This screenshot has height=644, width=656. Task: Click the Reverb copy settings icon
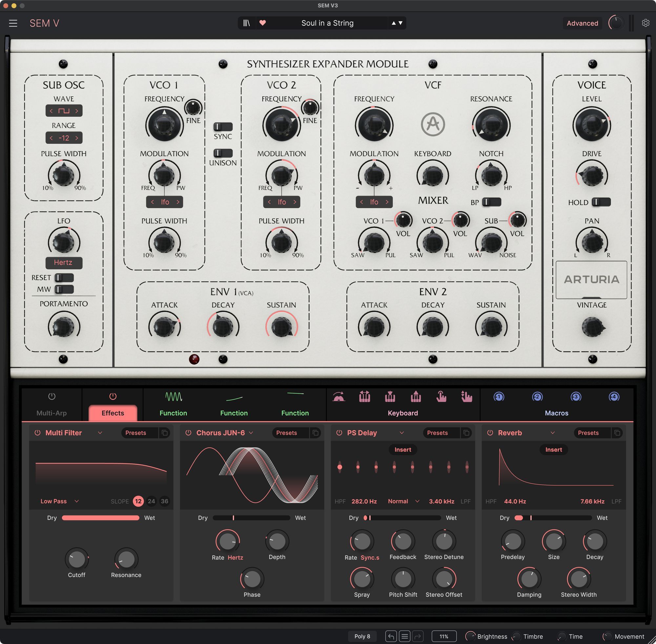click(617, 433)
